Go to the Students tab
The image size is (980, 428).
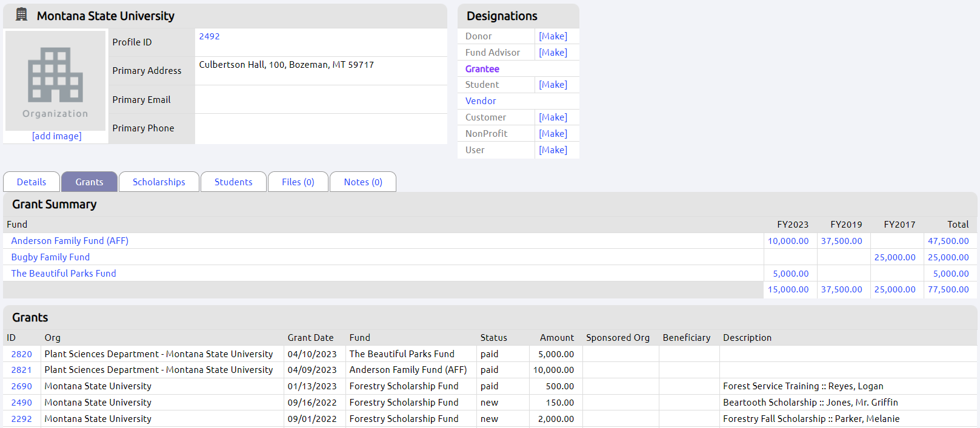coord(233,182)
